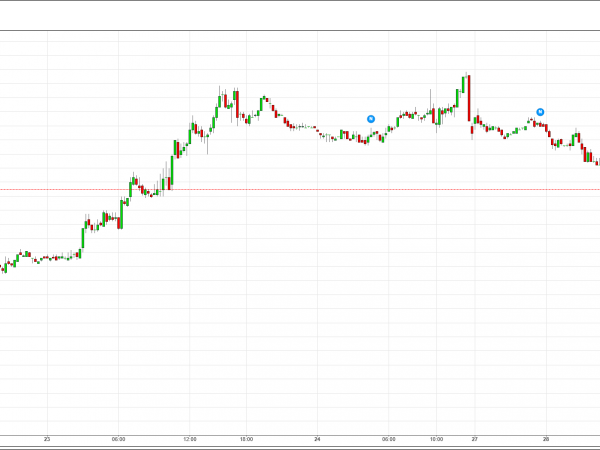Click the tallest red candlestick just before date 27
Viewport: 600px width, 450px height.
[469, 98]
